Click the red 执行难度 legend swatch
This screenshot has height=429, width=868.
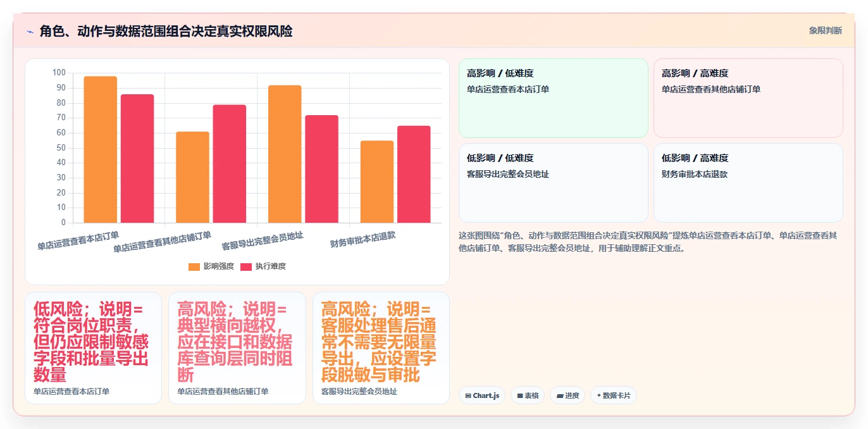pos(246,266)
